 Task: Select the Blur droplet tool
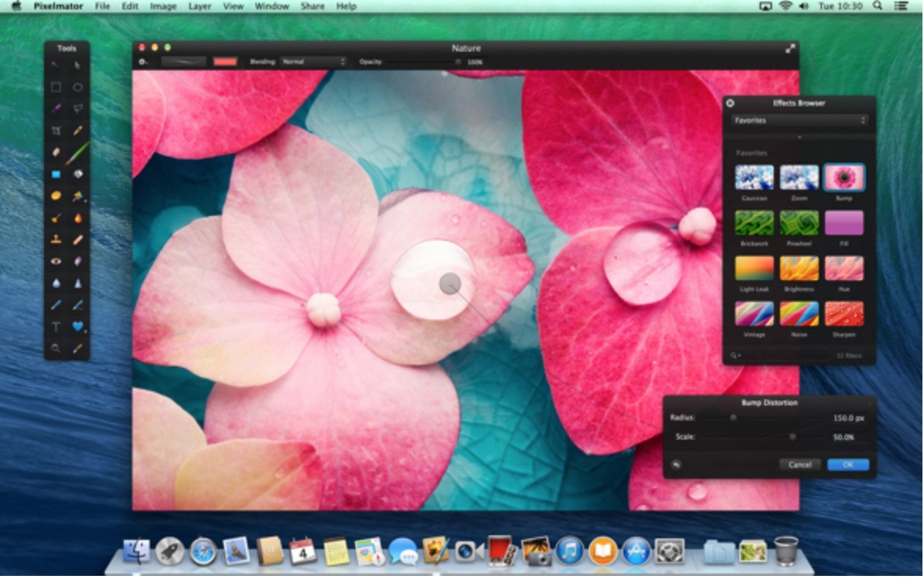click(x=56, y=282)
